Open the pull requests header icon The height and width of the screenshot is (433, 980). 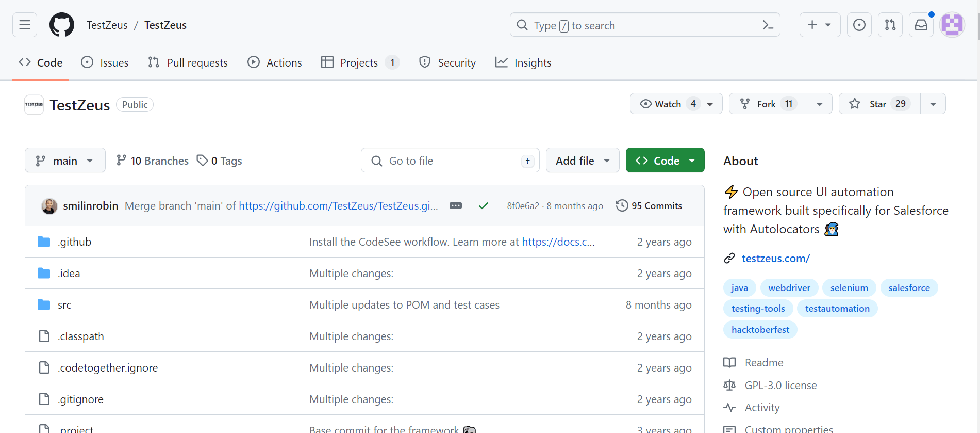890,25
